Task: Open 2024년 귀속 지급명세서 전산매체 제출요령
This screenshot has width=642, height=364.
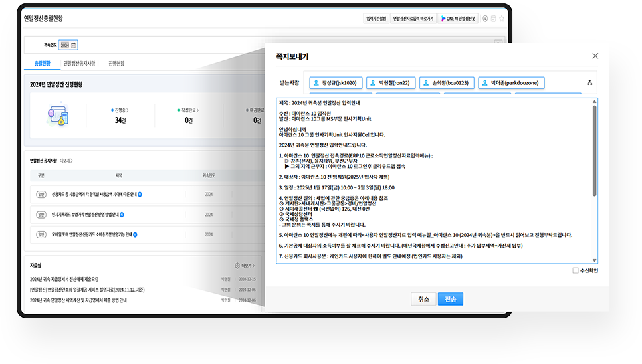Action: click(x=64, y=280)
